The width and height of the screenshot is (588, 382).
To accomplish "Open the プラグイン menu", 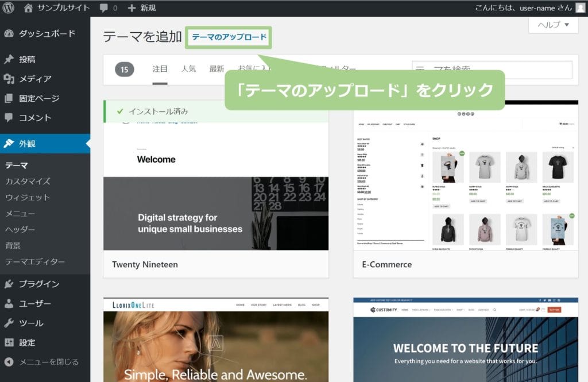I will pos(38,284).
